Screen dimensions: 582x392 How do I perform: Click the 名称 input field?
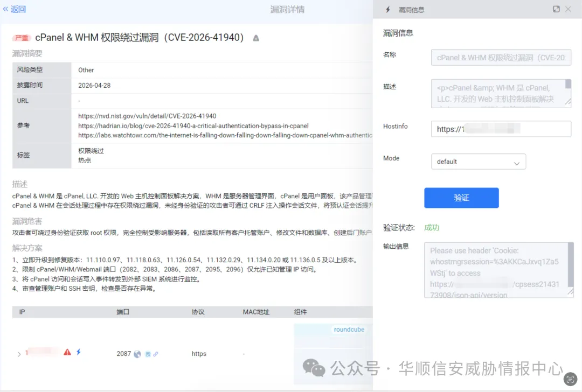501,58
